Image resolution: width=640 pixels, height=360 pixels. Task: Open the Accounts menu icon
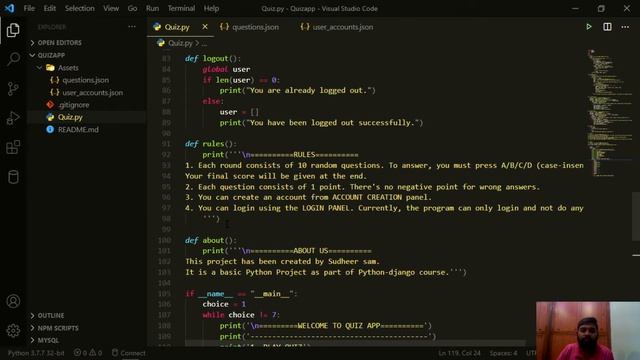click(x=13, y=301)
